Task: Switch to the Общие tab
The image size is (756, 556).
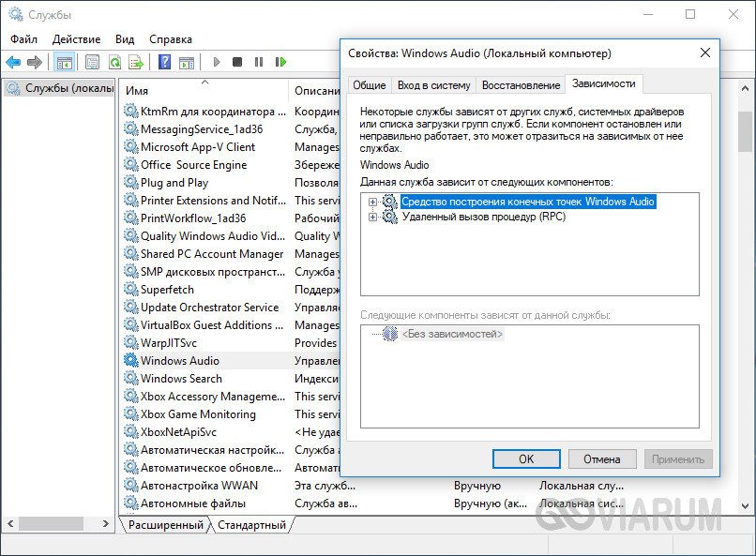Action: 370,85
